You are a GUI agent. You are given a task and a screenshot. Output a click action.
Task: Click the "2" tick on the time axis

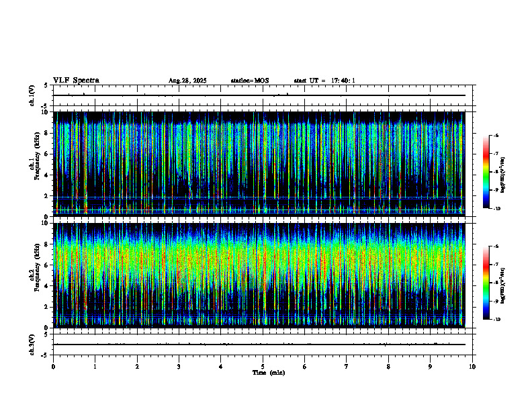pos(137,367)
